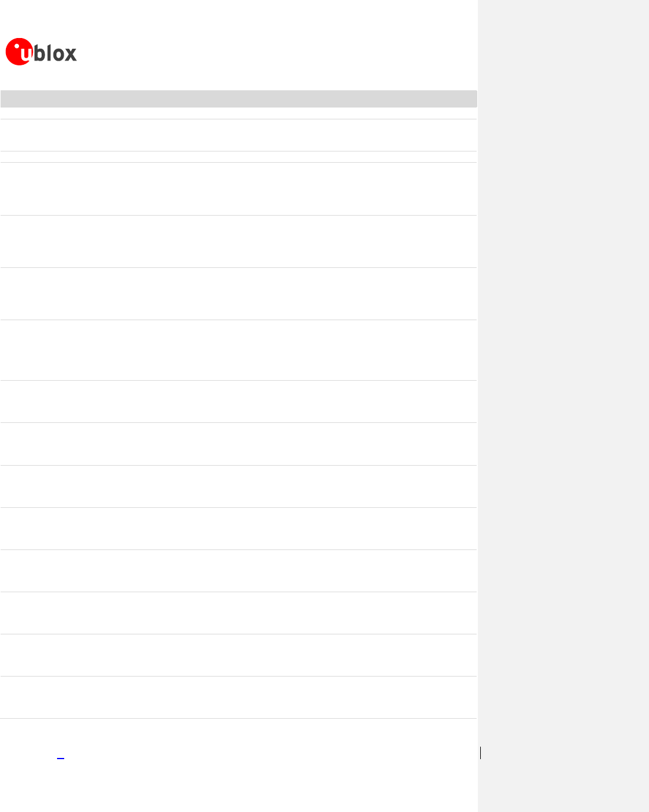Click inside the eighth blank table row
Image resolution: width=649 pixels, height=812 pixels.
[238, 402]
